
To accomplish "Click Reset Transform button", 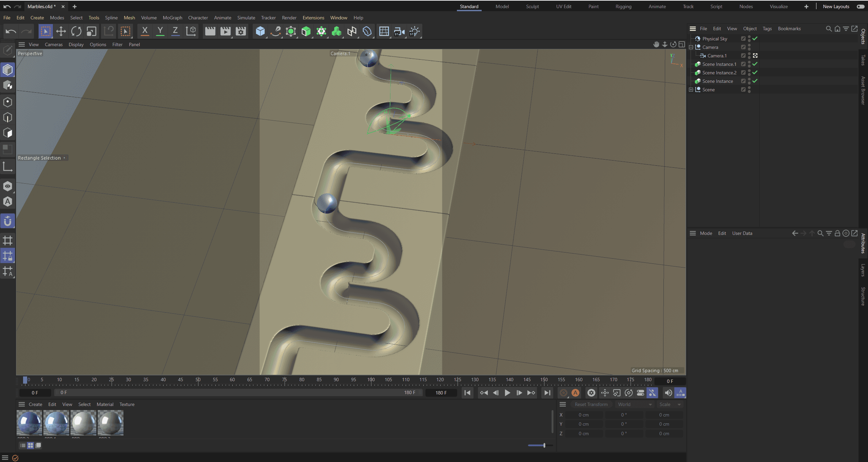I will (591, 404).
